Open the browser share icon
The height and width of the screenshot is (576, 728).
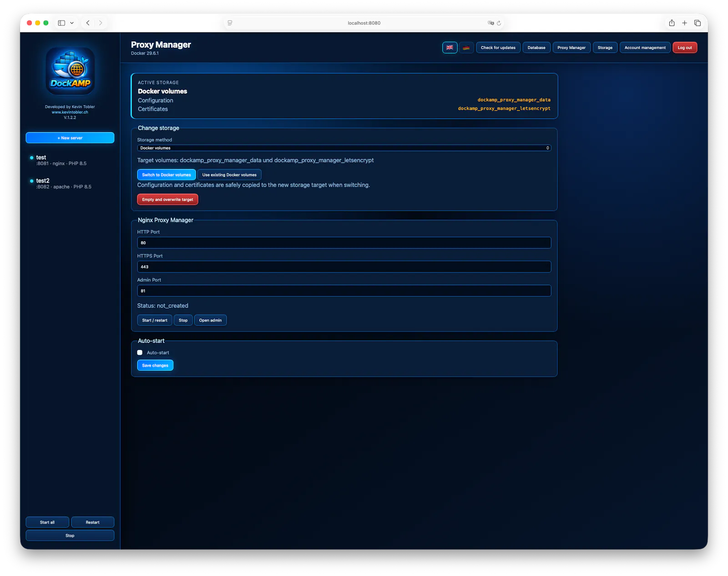pos(672,23)
